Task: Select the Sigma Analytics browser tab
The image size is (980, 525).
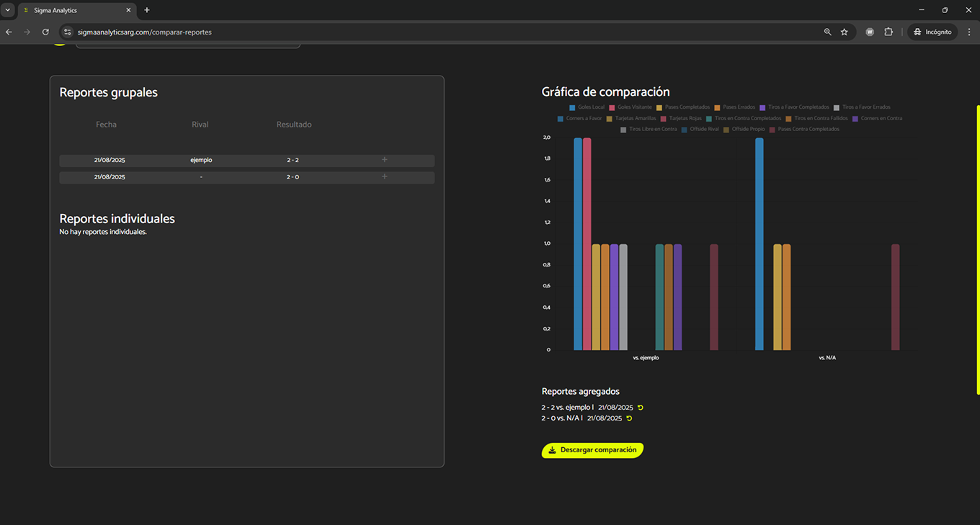Action: click(72, 10)
